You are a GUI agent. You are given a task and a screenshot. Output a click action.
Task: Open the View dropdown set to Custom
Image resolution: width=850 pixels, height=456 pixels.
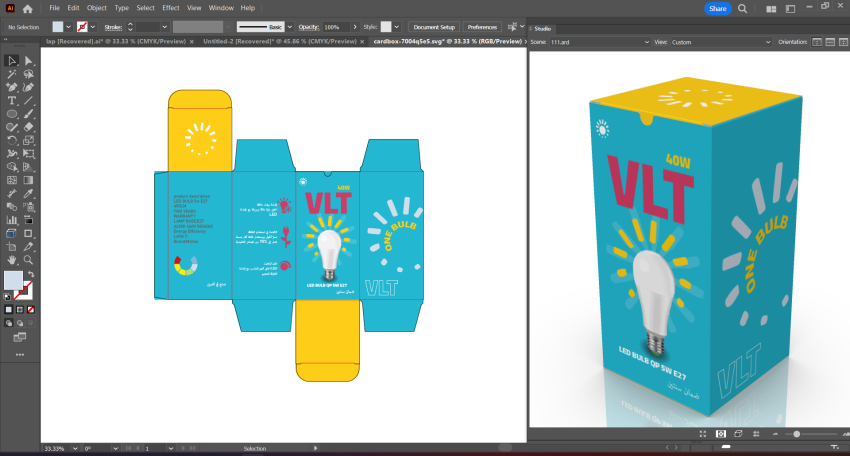coord(720,42)
